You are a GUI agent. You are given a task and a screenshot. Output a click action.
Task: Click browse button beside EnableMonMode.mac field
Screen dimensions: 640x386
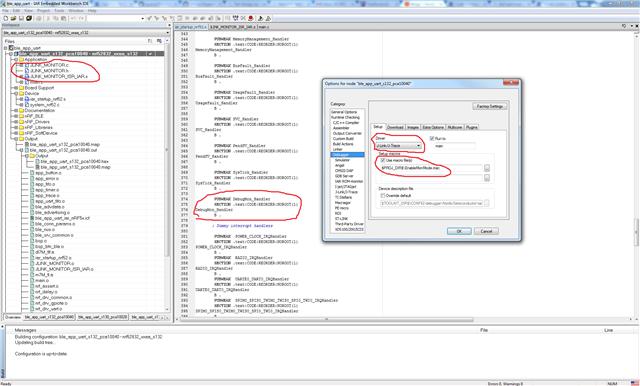coord(487,168)
